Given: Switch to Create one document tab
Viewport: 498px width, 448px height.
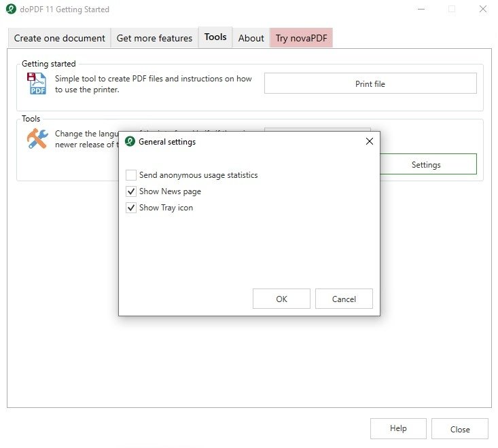Looking at the screenshot, I should (59, 38).
